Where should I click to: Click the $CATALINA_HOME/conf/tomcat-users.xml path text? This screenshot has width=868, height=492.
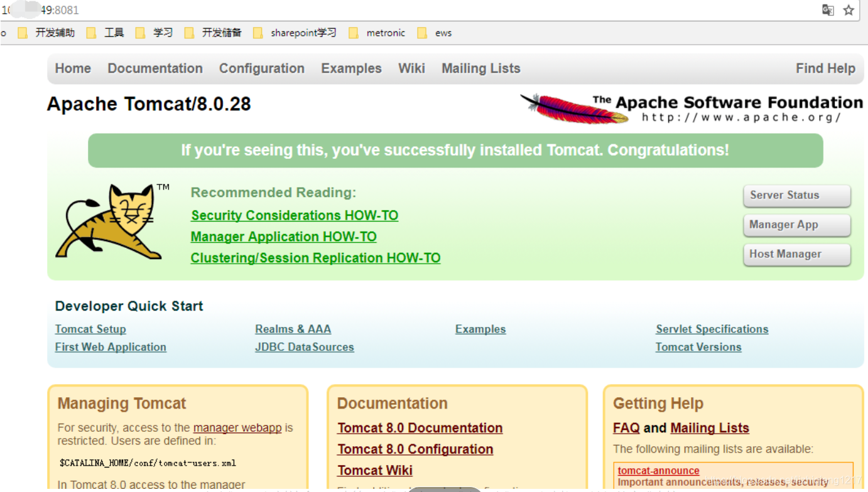tap(148, 463)
